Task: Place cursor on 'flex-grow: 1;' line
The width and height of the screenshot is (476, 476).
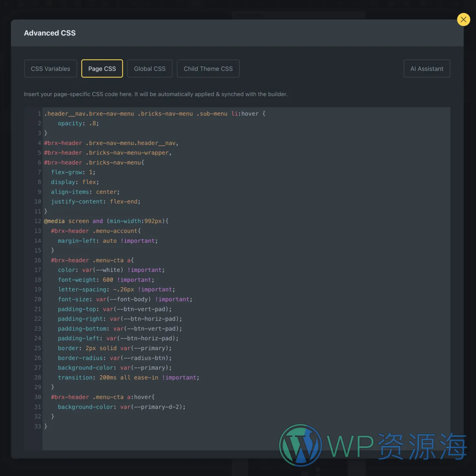Action: click(73, 172)
